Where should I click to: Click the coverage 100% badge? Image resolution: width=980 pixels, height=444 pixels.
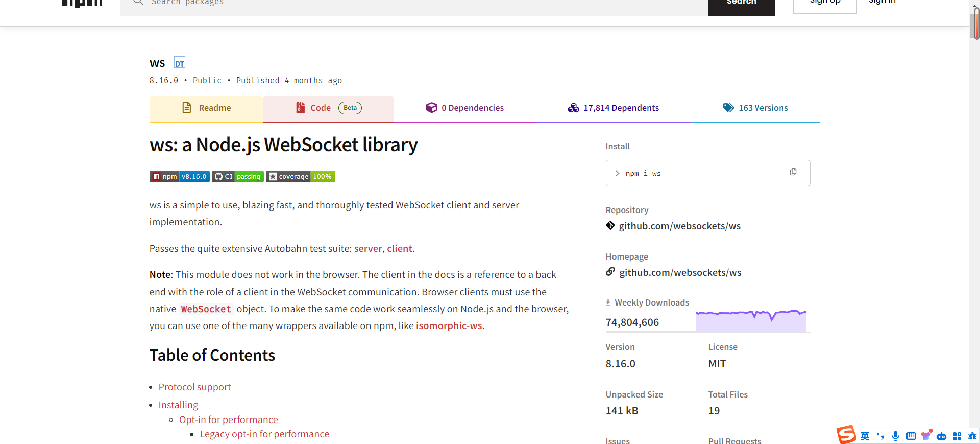coord(300,177)
